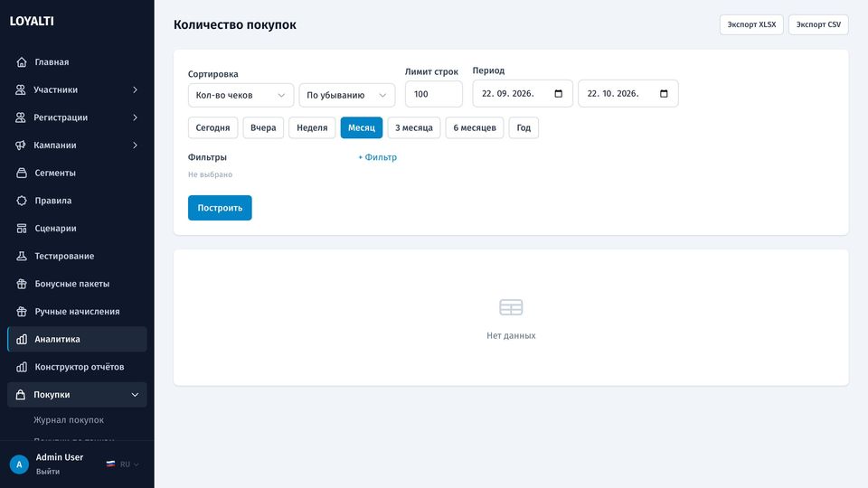Screen dimensions: 868x488
Task: Click the Лимит строк input field
Action: tap(433, 94)
